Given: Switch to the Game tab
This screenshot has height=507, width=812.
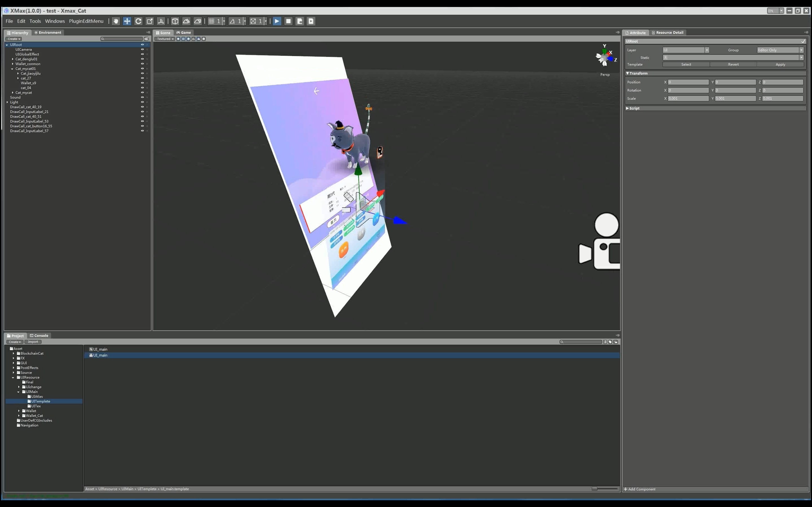Looking at the screenshot, I should 184,32.
